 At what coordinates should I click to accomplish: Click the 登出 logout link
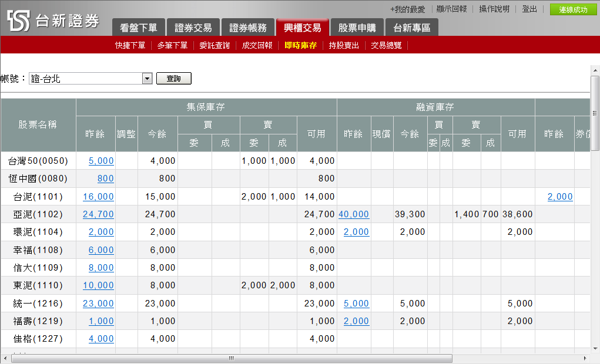tap(529, 9)
